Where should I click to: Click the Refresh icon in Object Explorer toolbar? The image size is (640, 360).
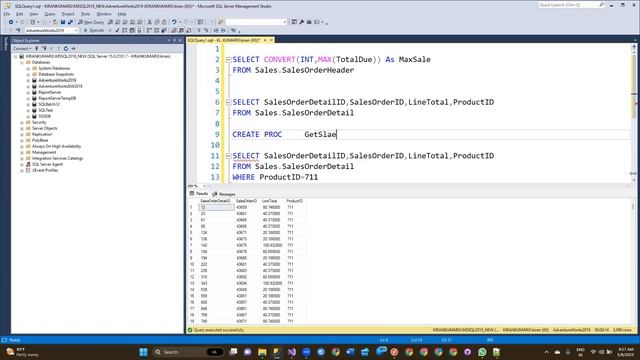(66, 49)
